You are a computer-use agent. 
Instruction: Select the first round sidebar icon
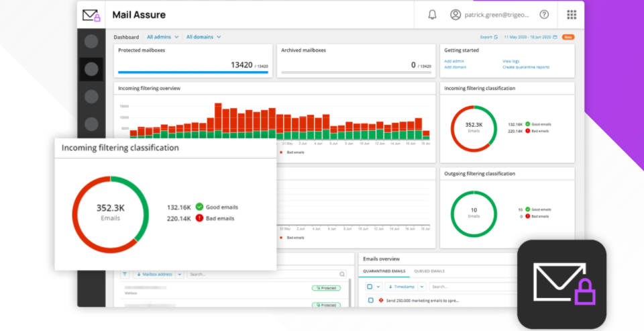click(91, 42)
